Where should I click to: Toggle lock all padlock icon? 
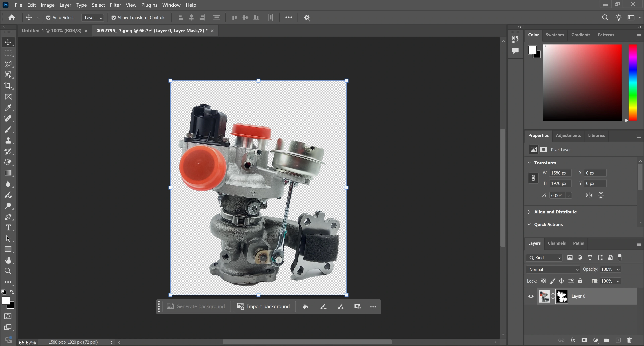tap(580, 281)
